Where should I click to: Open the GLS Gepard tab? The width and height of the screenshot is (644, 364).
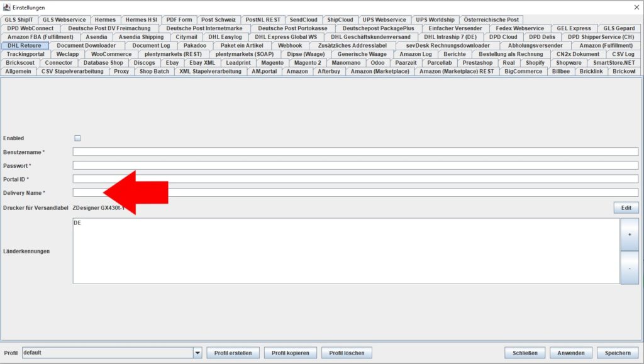pos(619,28)
